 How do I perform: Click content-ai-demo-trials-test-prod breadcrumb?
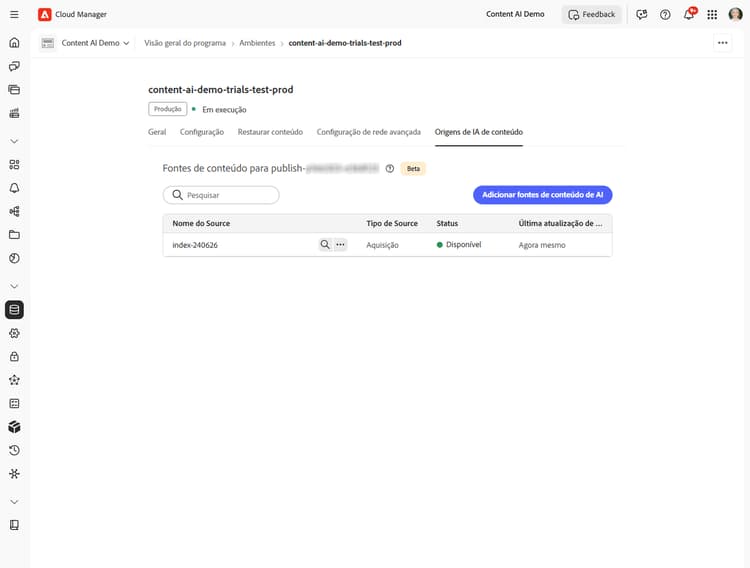pyautogui.click(x=345, y=43)
